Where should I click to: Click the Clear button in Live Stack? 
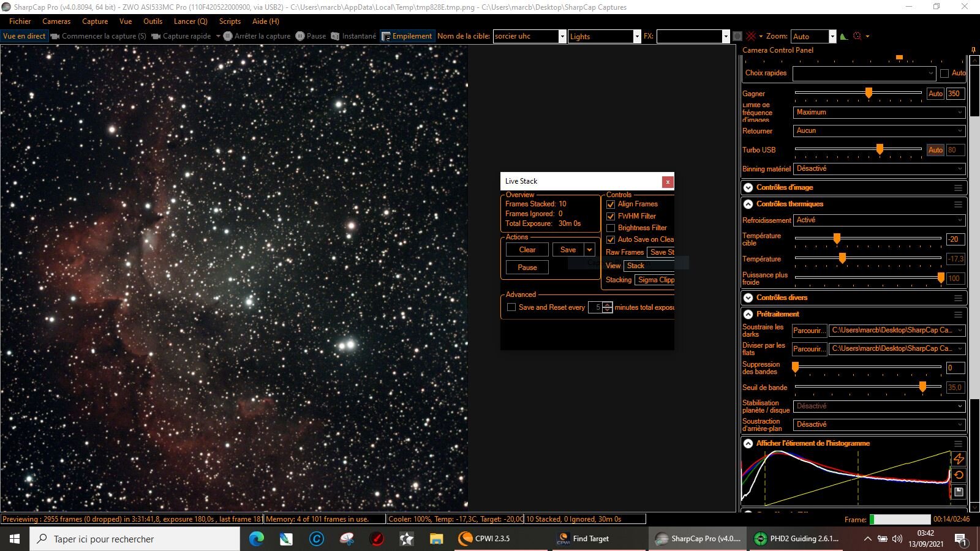coord(527,250)
